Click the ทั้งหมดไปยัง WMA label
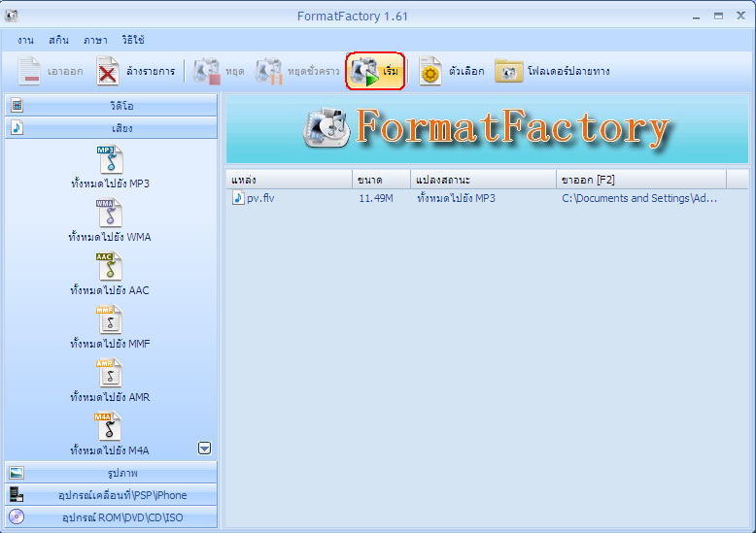 click(110, 237)
